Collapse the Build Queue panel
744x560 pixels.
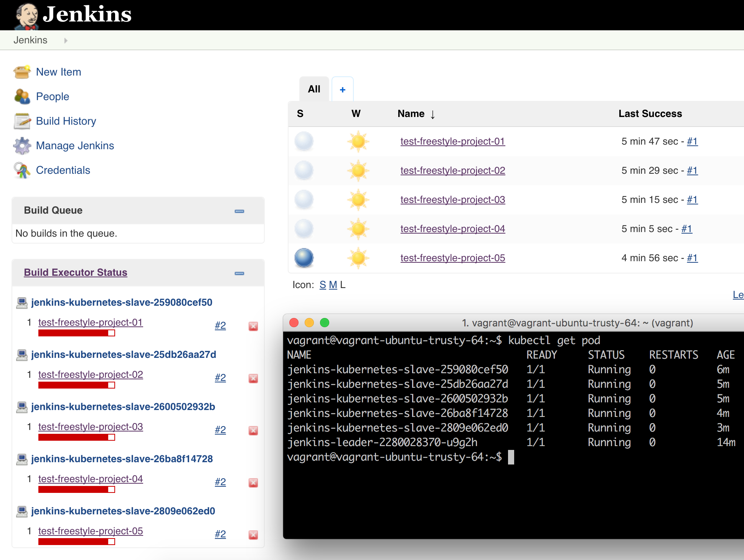[x=239, y=211]
